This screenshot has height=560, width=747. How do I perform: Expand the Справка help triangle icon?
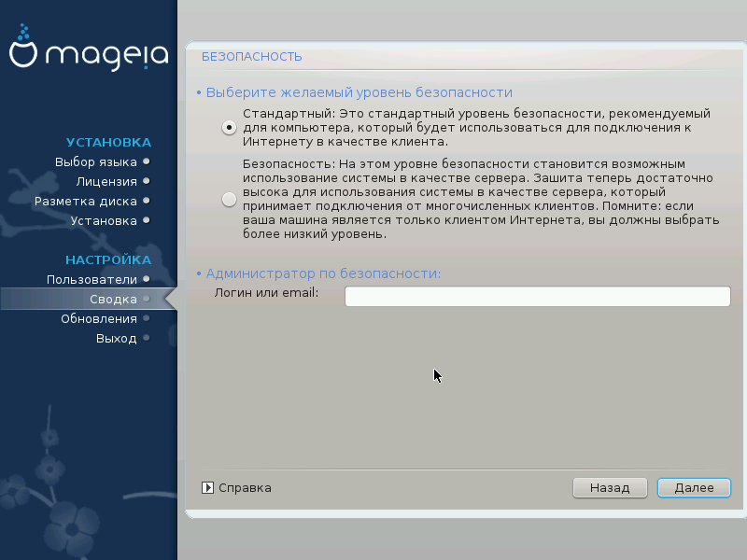coord(207,487)
